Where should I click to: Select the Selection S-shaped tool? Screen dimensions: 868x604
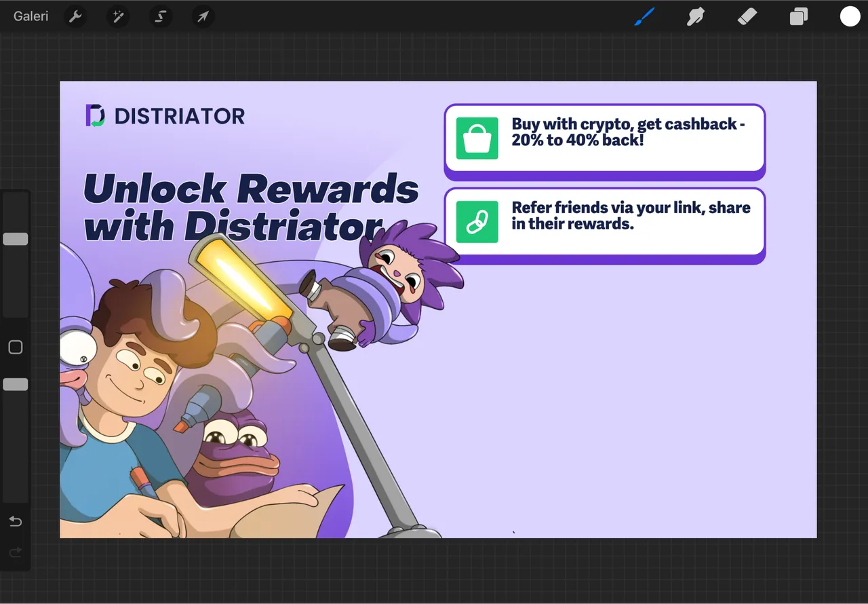click(161, 16)
